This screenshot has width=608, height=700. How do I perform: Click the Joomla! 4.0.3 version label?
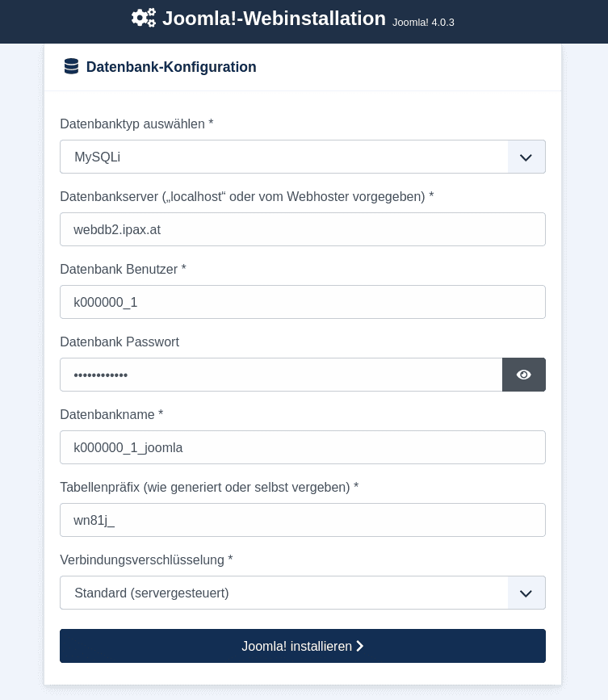tap(423, 23)
